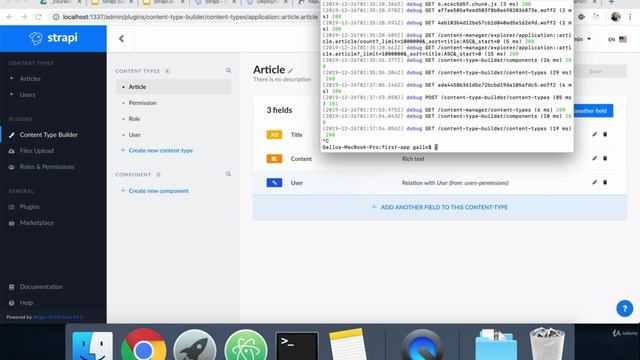
Task: Click the Save button
Action: pos(600,71)
